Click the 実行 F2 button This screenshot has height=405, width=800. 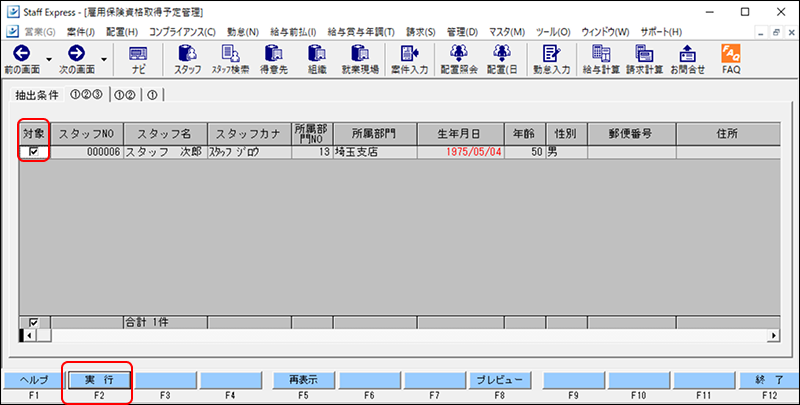(99, 380)
